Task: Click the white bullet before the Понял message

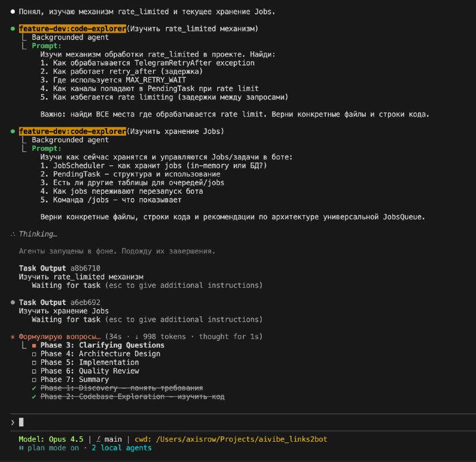Action: (13, 11)
